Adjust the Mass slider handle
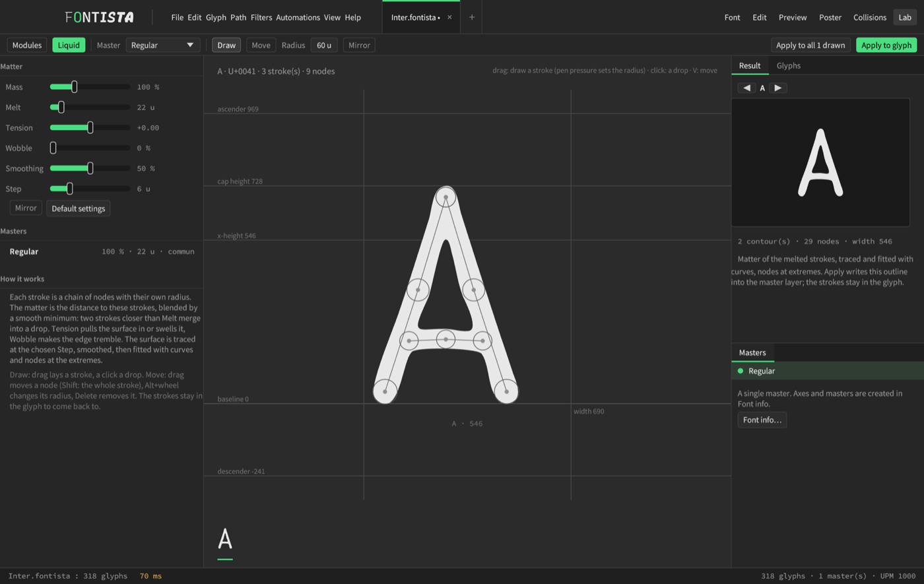 point(75,86)
